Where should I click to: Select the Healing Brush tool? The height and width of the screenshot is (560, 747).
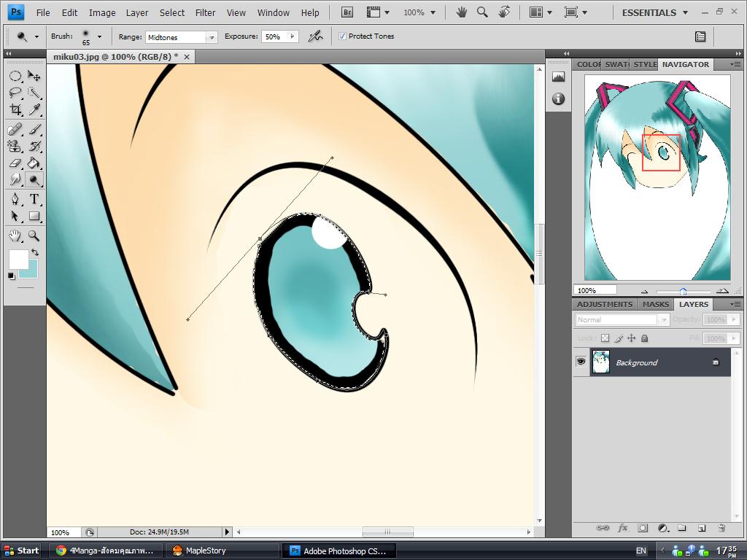tap(15, 129)
